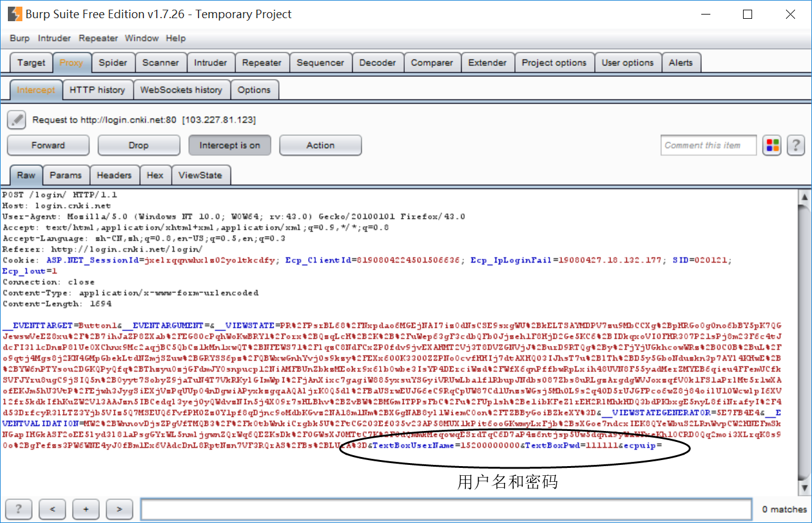Viewport: 812px width, 523px height.
Task: Open the Intruder menu
Action: click(54, 38)
